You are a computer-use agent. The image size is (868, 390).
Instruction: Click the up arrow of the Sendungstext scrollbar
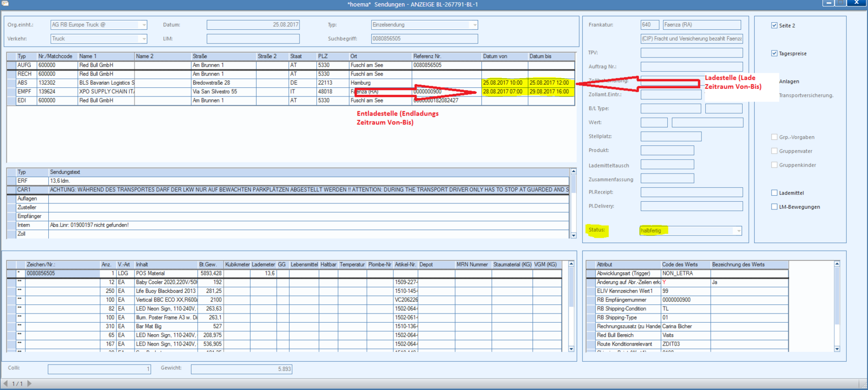[573, 171]
